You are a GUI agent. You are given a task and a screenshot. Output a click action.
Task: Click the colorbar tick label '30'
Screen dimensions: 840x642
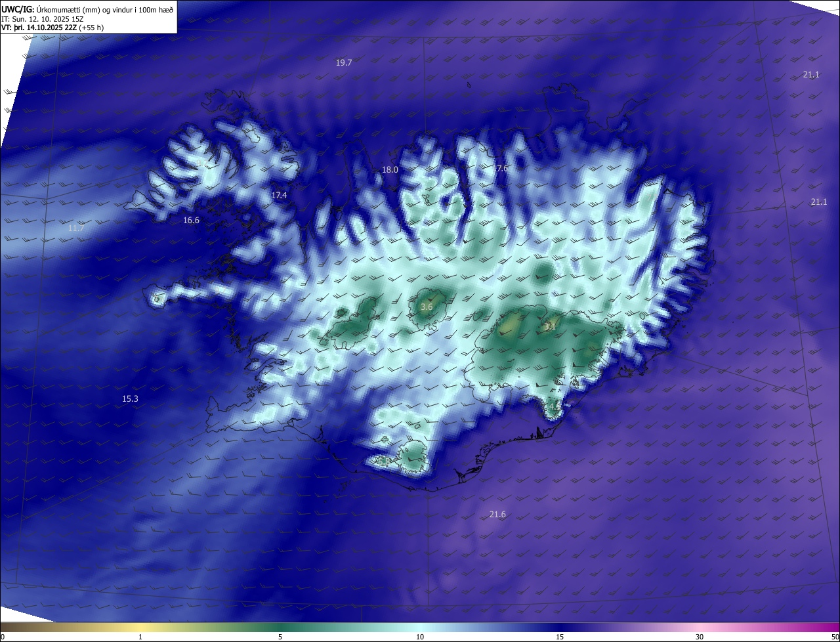point(700,637)
